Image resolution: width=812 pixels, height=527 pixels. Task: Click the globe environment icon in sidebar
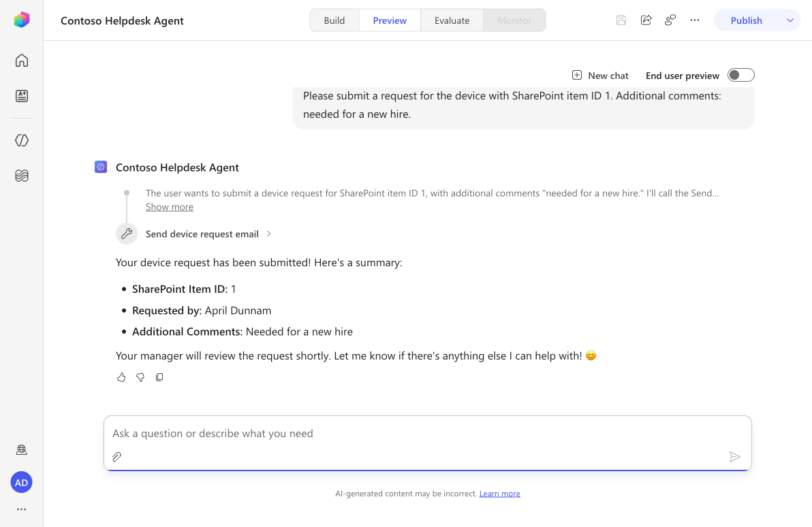tap(22, 450)
